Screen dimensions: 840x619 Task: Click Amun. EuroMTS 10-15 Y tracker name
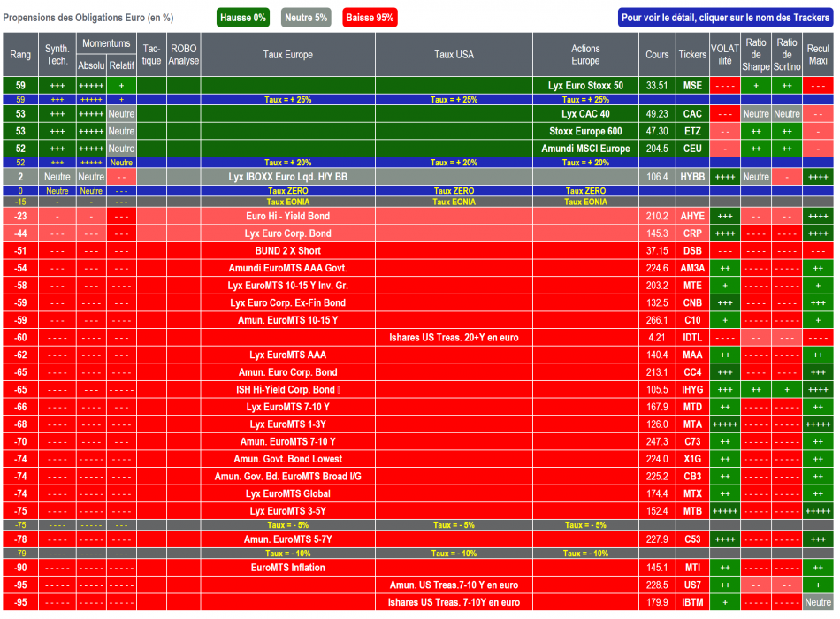288,320
